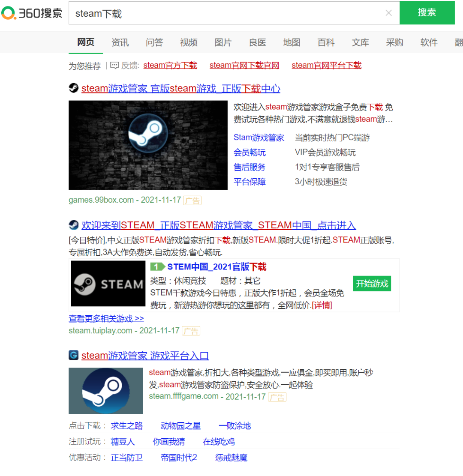Screen dimensions: 463x476
Task: Click the steam.tuiplay.com URL text
Action: click(x=101, y=331)
